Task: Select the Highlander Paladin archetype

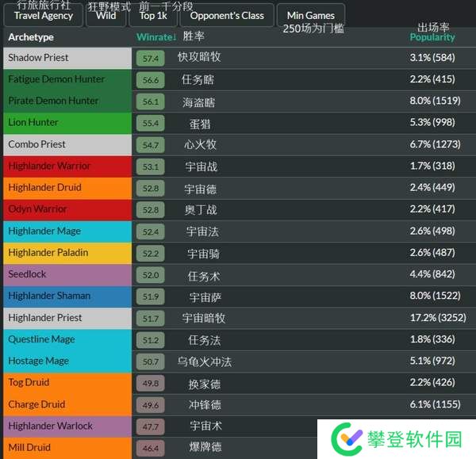Action: (67, 253)
